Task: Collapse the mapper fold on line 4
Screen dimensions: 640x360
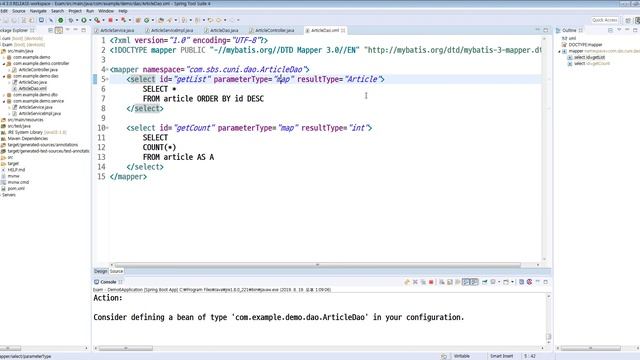Action: (x=107, y=70)
